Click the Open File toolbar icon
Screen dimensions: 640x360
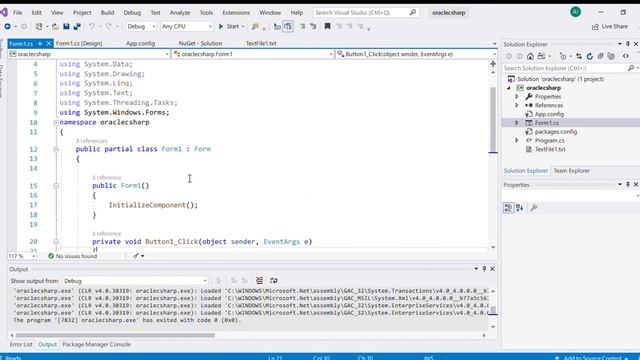[x=55, y=27]
